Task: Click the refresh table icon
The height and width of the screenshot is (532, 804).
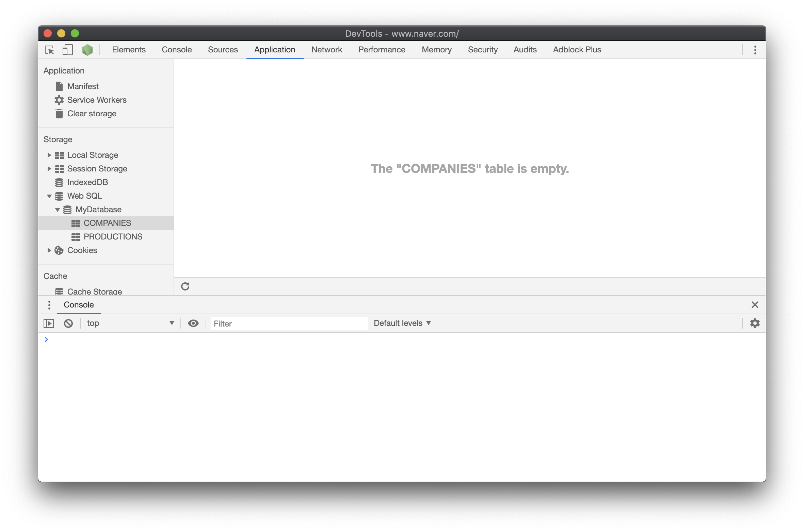Action: tap(185, 286)
